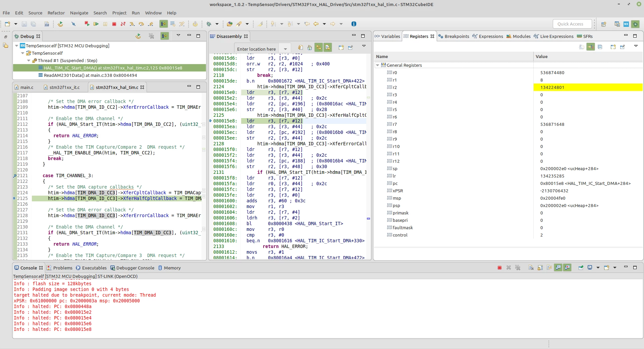
Task: Click the Step Over icon
Action: (141, 24)
